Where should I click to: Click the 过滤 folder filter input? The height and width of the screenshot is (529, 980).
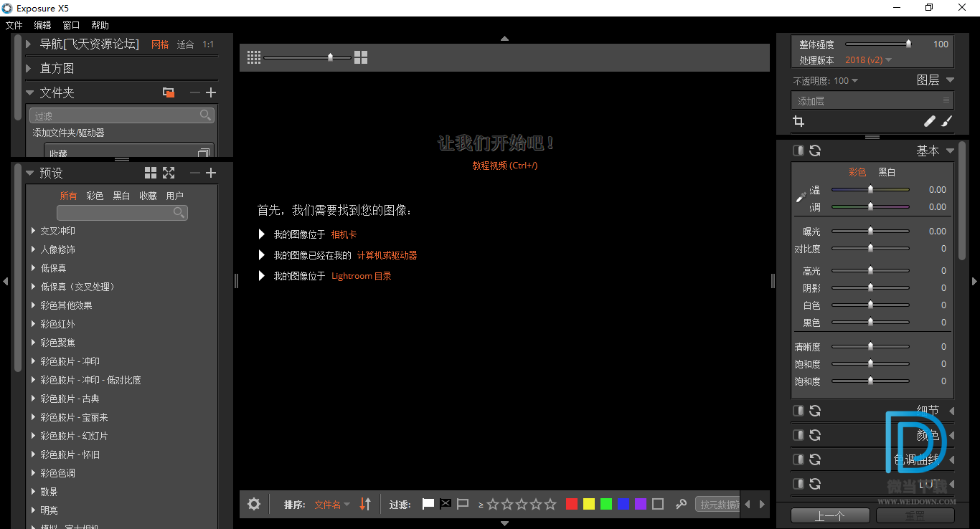click(121, 115)
